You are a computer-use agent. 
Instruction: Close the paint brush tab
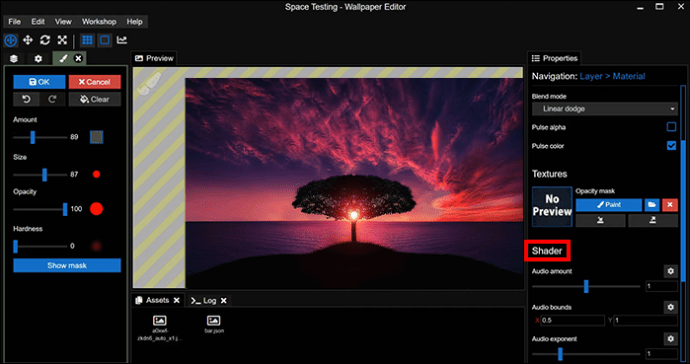pyautogui.click(x=78, y=59)
